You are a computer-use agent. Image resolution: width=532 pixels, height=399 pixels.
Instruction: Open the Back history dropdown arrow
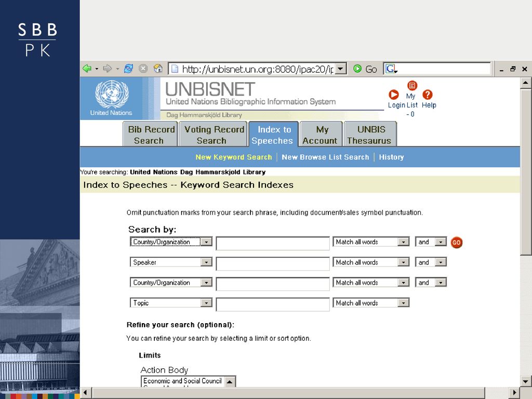coord(97,69)
